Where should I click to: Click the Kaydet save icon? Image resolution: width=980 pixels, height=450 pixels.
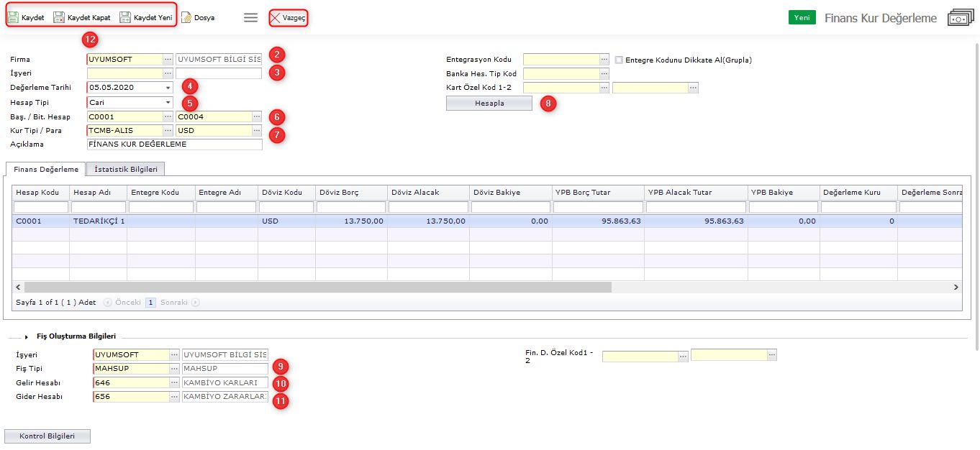(13, 17)
